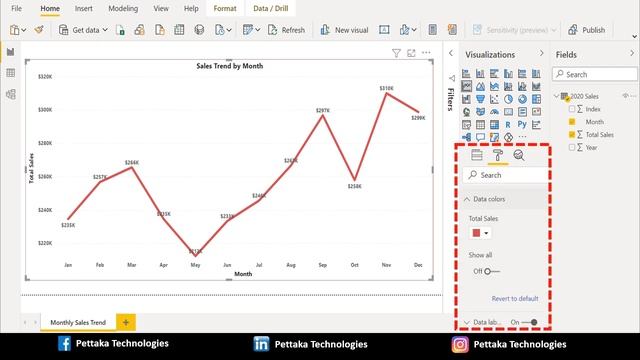Activate Focus mode icon above chart
Image resolution: width=640 pixels, height=360 pixels.
[x=411, y=53]
